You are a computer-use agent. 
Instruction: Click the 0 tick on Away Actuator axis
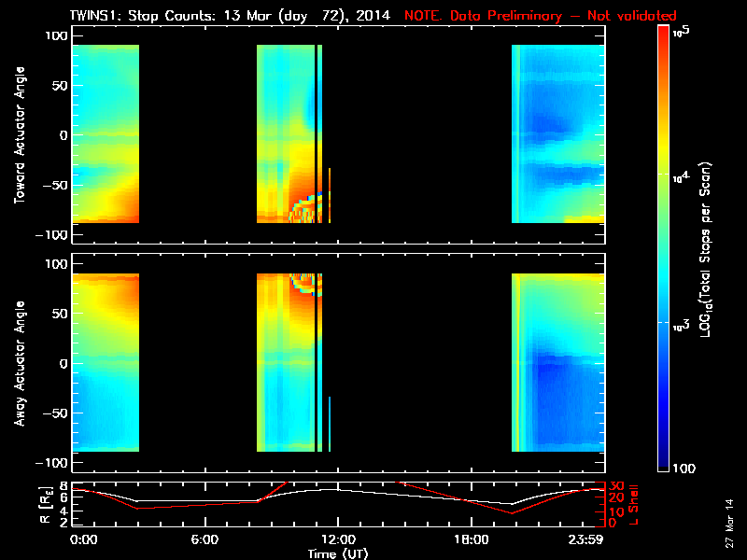[x=63, y=364]
